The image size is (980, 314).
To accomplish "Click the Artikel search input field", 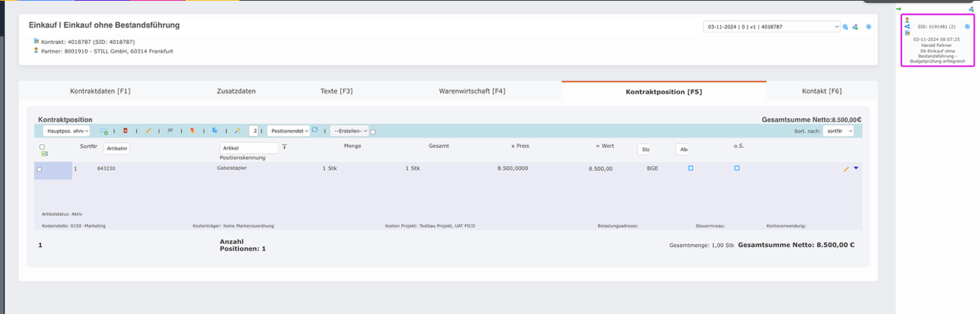I will pyautogui.click(x=249, y=148).
